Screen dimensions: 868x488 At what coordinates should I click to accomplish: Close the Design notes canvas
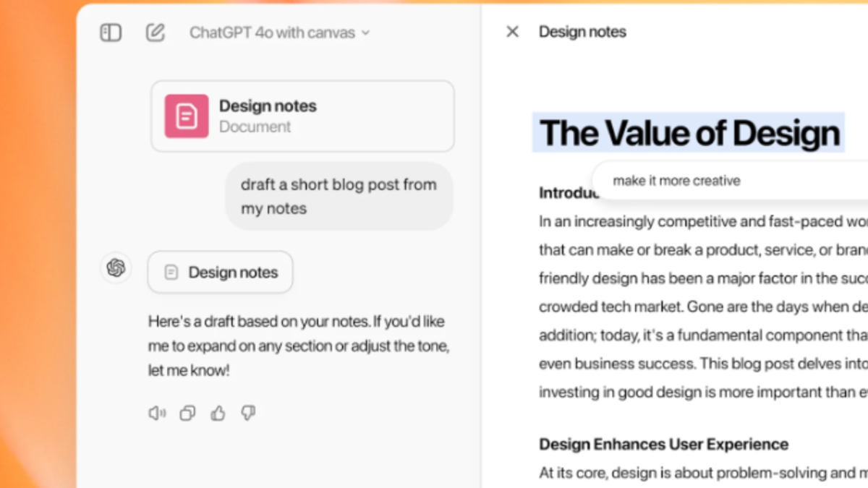tap(512, 32)
